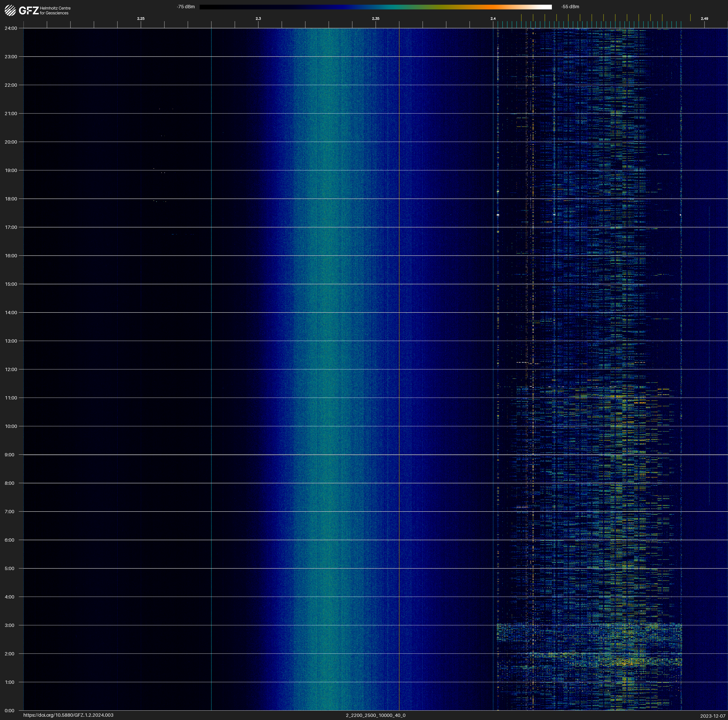
Task: Click the 2_2200_2500_10000_40_0 file name label
Action: 376,715
